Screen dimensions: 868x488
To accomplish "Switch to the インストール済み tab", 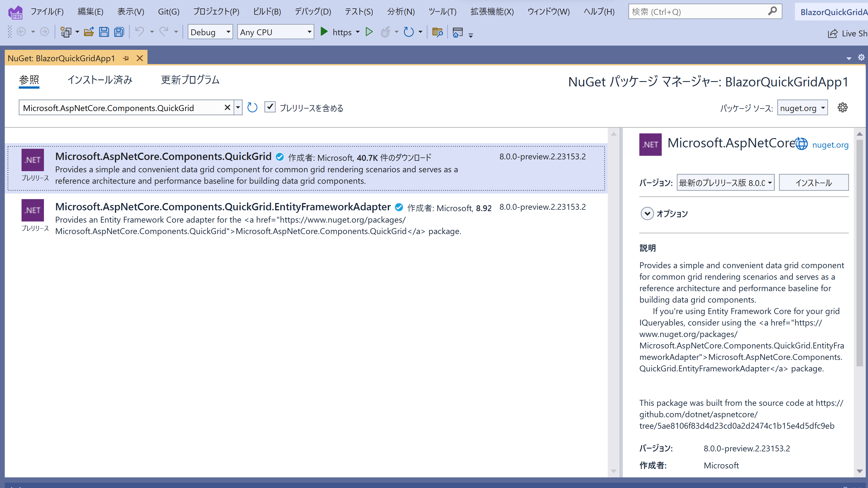I will tap(100, 80).
